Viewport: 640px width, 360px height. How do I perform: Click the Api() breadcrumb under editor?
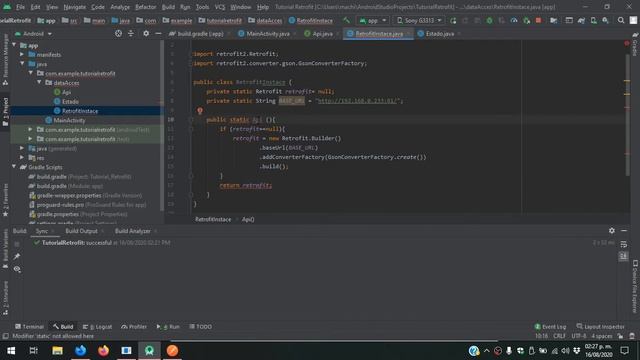point(248,219)
